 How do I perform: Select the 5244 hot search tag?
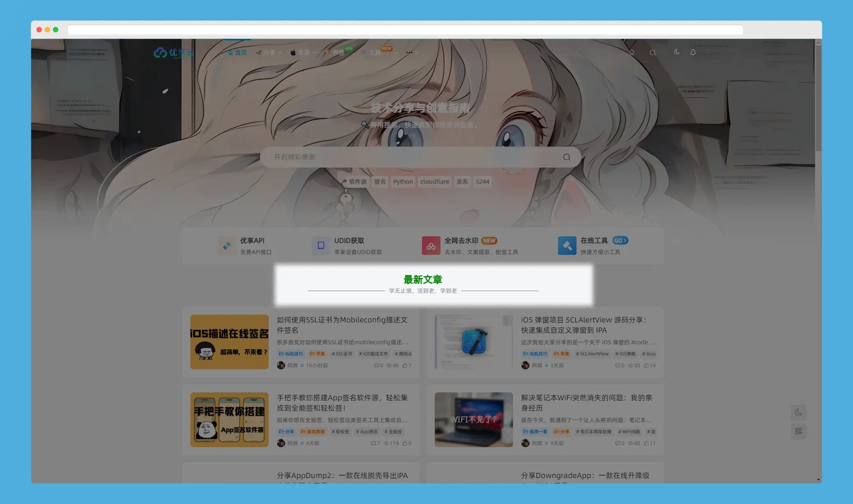click(483, 182)
